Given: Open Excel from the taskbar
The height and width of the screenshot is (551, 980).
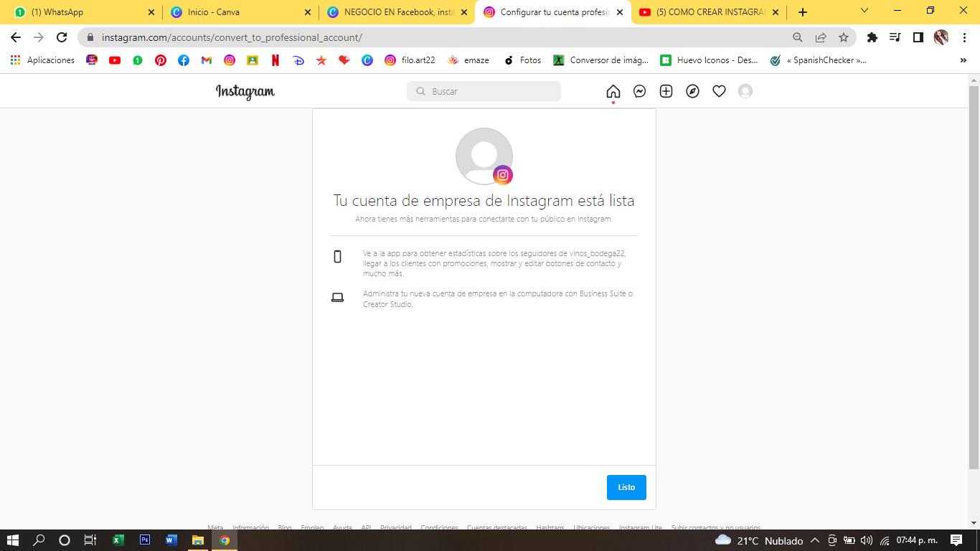Looking at the screenshot, I should point(118,540).
